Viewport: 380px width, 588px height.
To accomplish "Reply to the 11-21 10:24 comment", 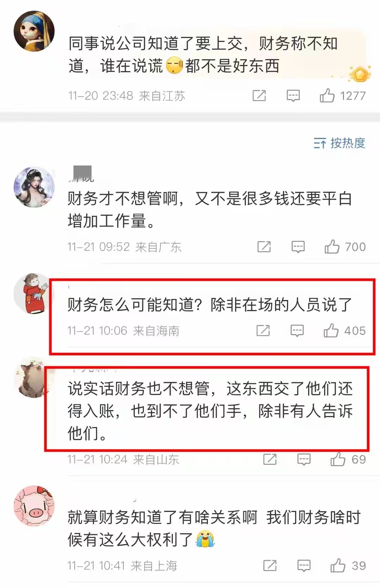I will [304, 459].
